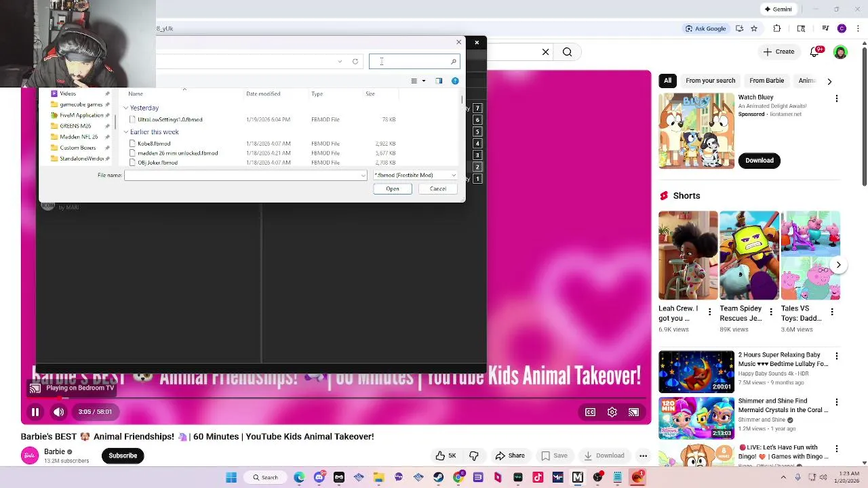Viewport: 868px width, 488px height.
Task: Click the YouTube search magnifier button
Action: [567, 52]
